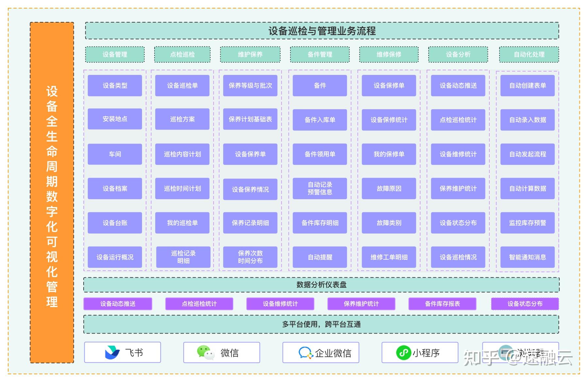
Task: Click the 巡检方案 block
Action: point(182,119)
